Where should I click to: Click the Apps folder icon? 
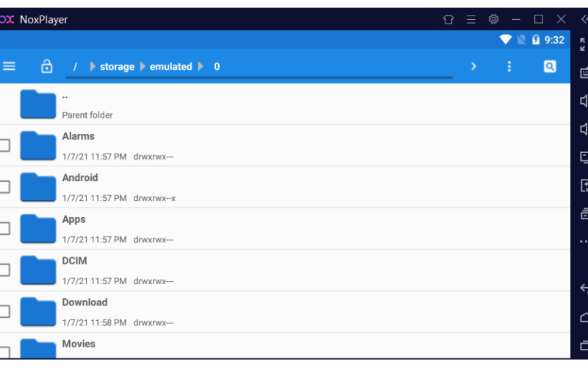[38, 229]
